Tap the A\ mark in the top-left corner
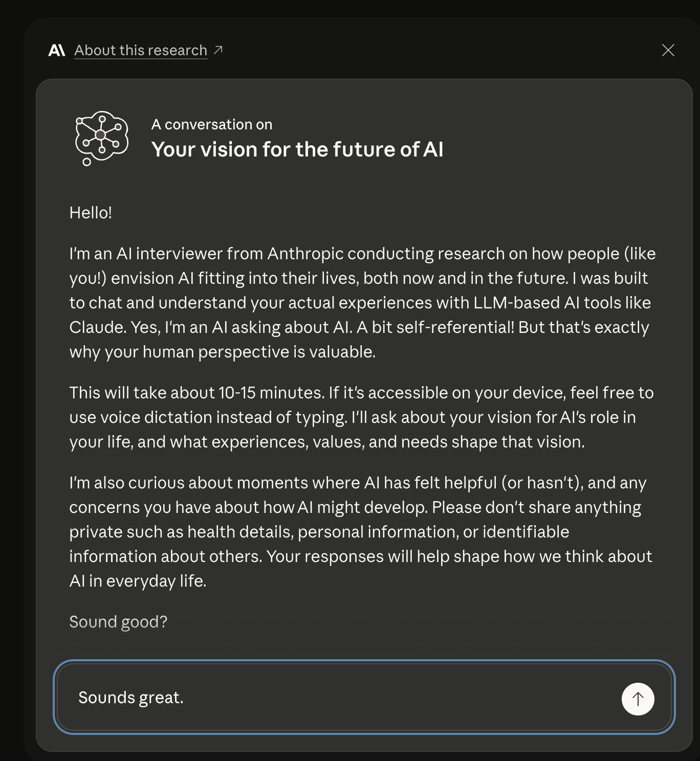 click(57, 50)
